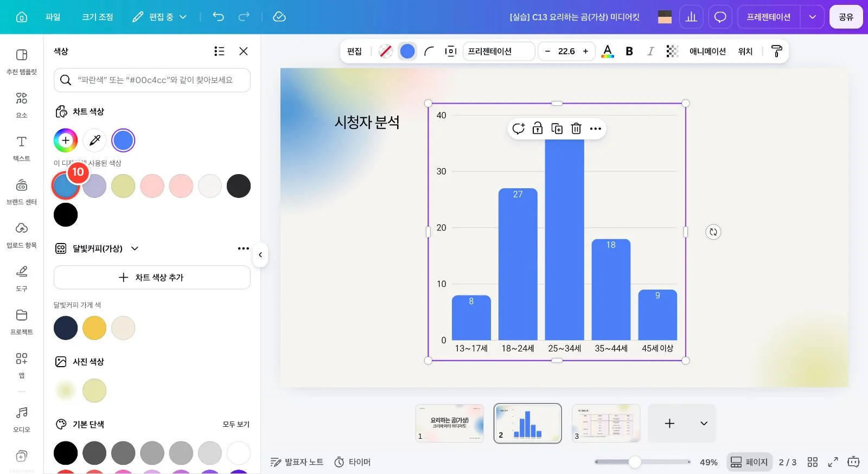Click the redo arrow

[244, 17]
